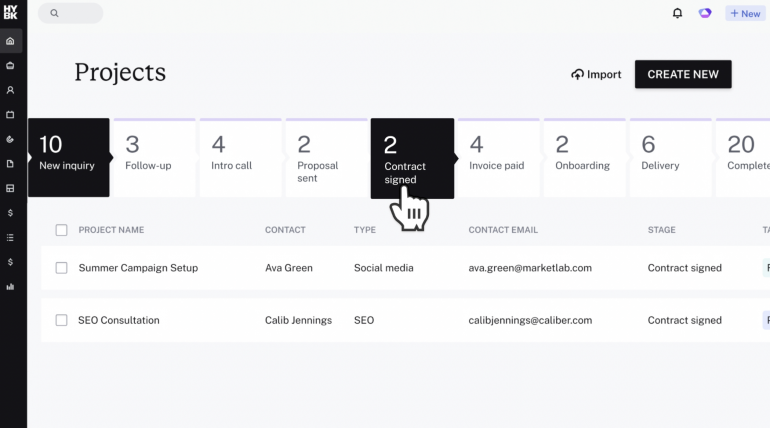The image size is (770, 428).
Task: Open the SEO Consultation project
Action: coord(119,321)
